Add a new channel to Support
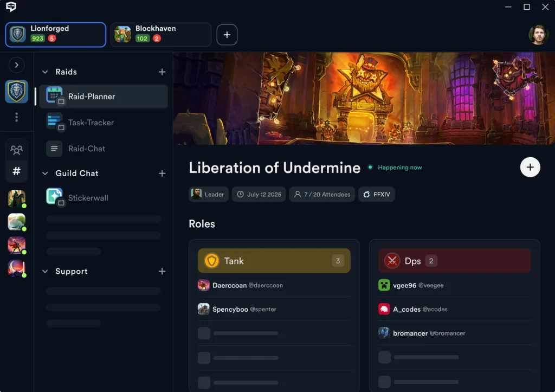Screen dimensions: 555x392 point(162,271)
